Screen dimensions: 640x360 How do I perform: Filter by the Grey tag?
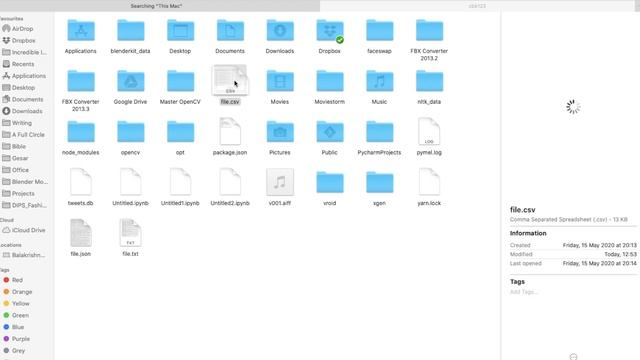point(14,351)
